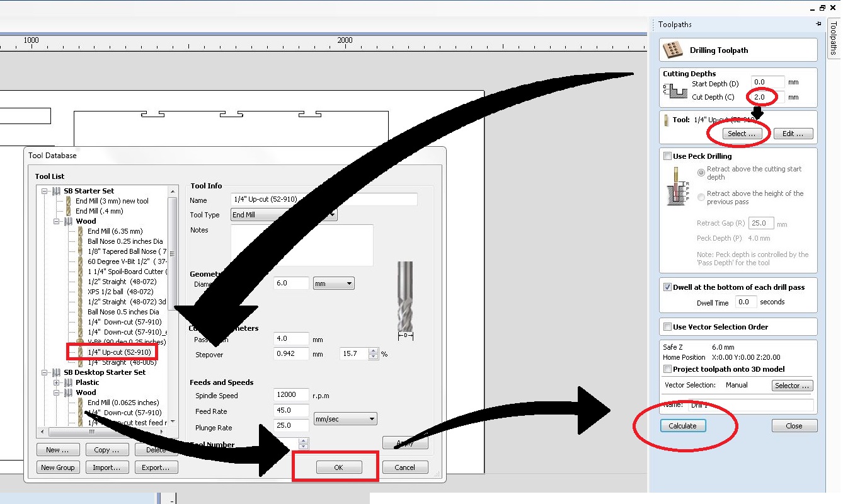Click the New tool button

58,450
